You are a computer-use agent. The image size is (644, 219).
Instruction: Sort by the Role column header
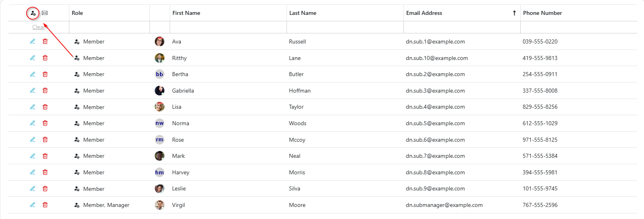77,13
